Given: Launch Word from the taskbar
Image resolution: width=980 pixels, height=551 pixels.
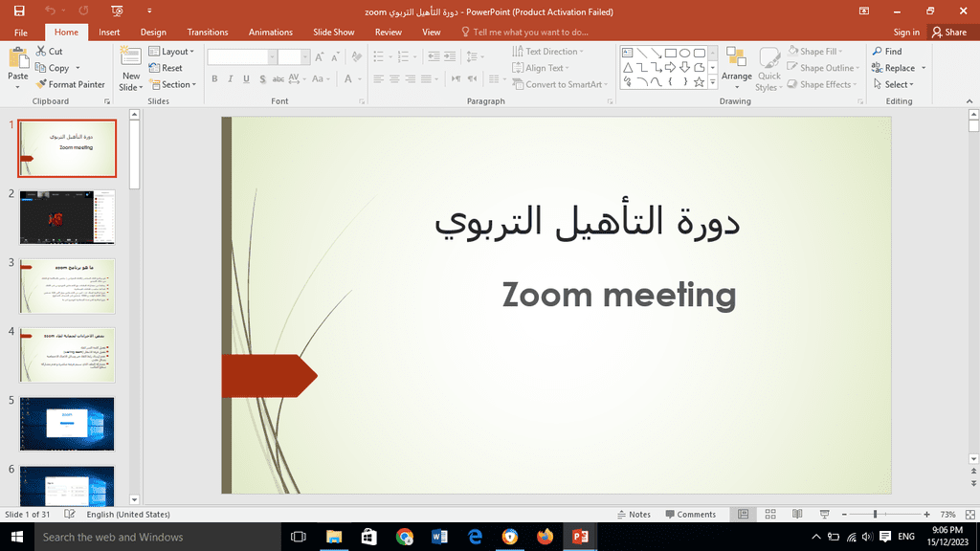Looking at the screenshot, I should tap(439, 537).
